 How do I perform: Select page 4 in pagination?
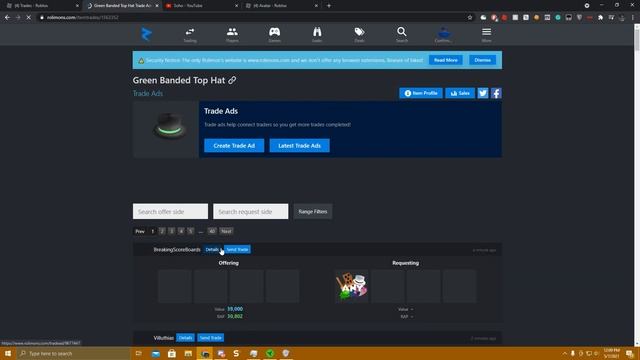[181, 231]
